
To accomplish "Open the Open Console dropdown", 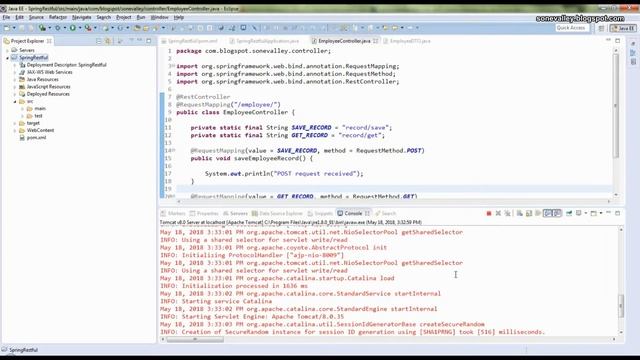I will (x=601, y=213).
